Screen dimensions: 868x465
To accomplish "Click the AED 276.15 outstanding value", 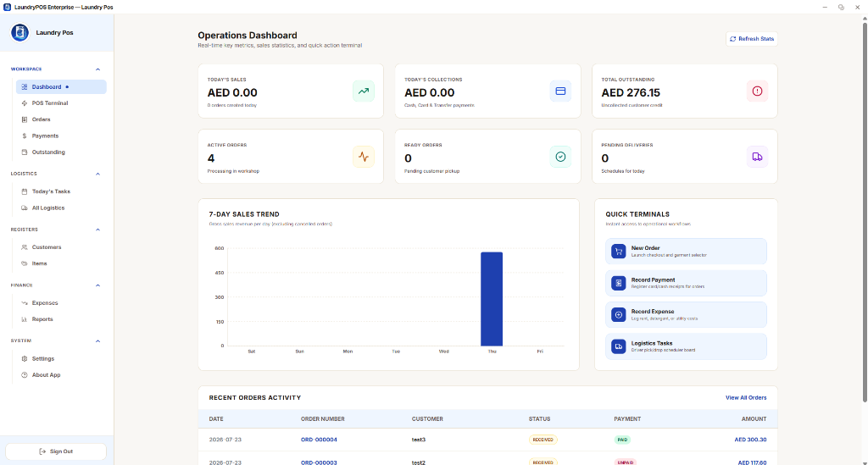I will 631,93.
